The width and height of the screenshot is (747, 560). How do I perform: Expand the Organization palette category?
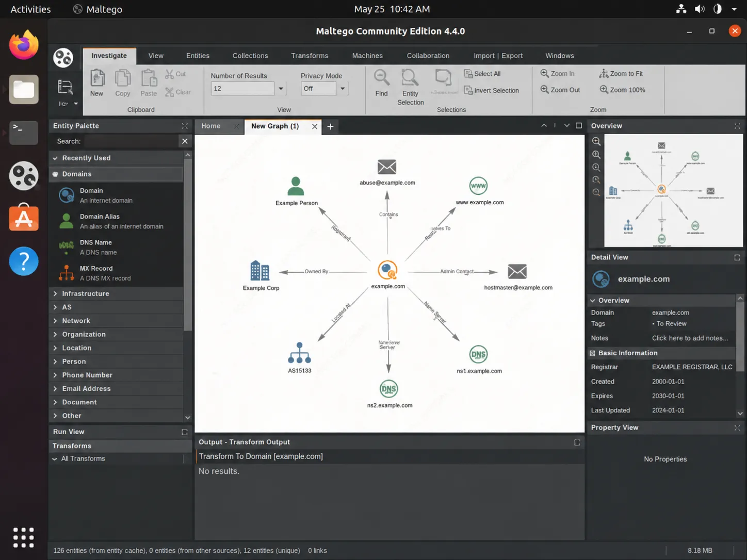point(55,334)
